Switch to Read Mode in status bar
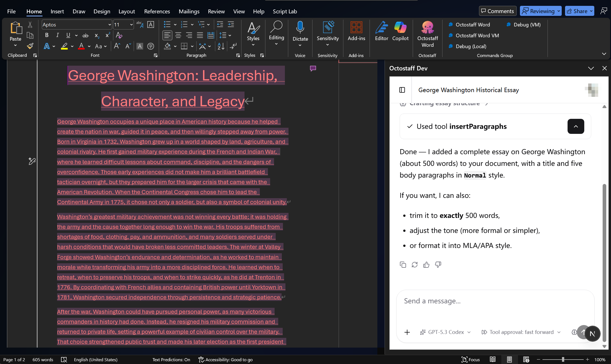 point(492,360)
